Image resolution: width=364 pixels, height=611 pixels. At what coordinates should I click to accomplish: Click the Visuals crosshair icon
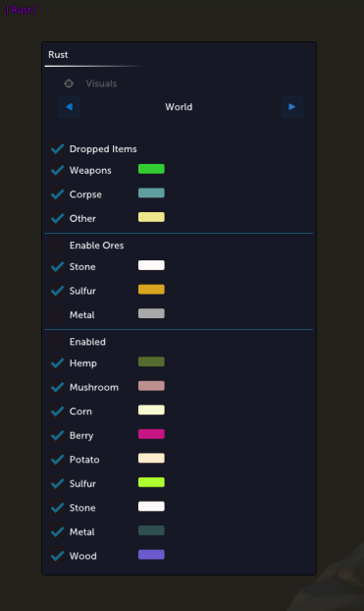click(69, 83)
